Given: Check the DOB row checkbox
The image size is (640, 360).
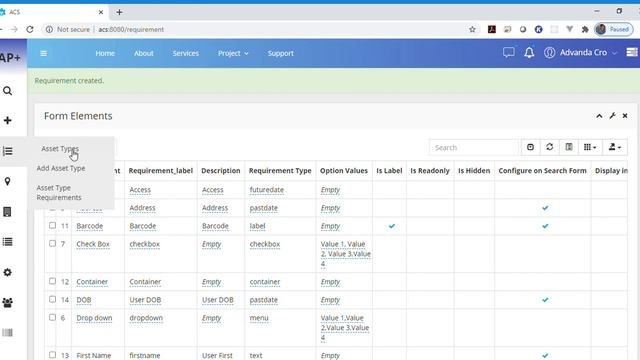Looking at the screenshot, I should click(52, 299).
